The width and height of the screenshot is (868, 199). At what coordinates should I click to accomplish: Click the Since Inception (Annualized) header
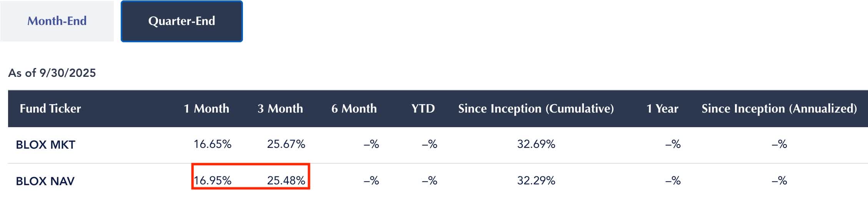pos(779,109)
